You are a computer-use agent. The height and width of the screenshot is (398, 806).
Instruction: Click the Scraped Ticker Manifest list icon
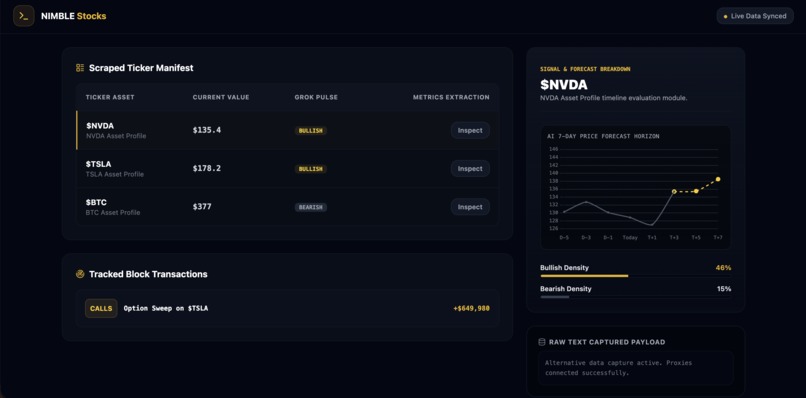coord(80,68)
